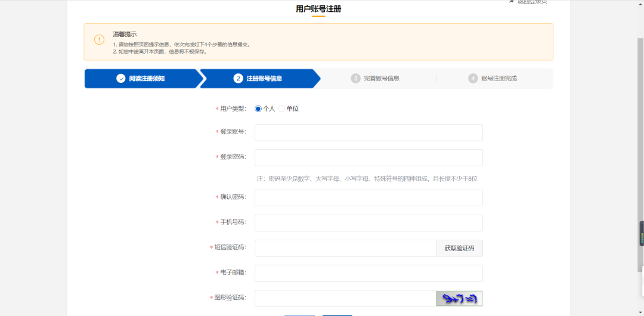The height and width of the screenshot is (316, 644).
Task: Select the 单位 user type radio button
Action: pos(282,109)
